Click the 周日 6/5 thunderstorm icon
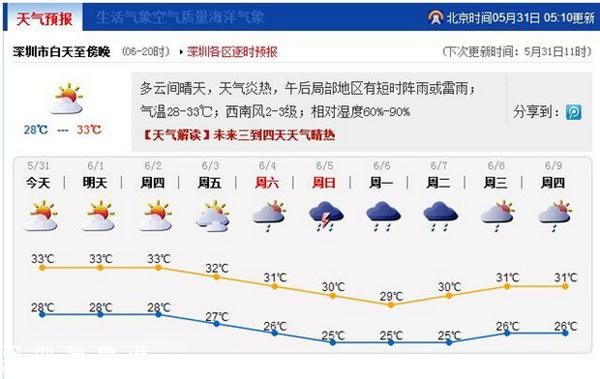The height and width of the screenshot is (379, 600). [x=326, y=216]
